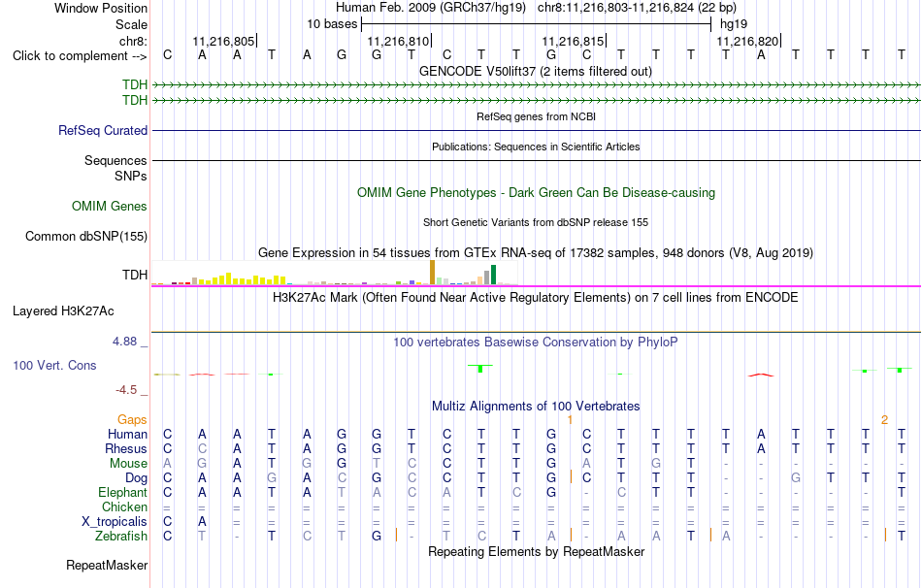Click the RefSeq Curated track label
This screenshot has height=588, width=922.
click(103, 131)
